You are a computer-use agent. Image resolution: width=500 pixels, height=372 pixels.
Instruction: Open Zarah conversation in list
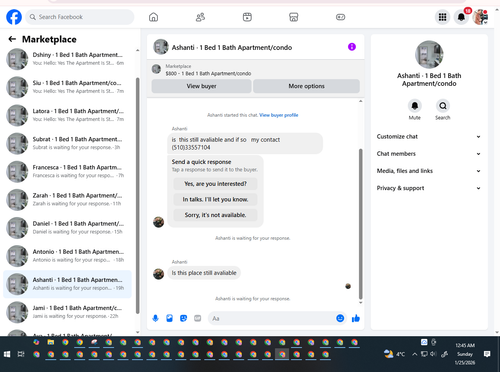tap(68, 199)
